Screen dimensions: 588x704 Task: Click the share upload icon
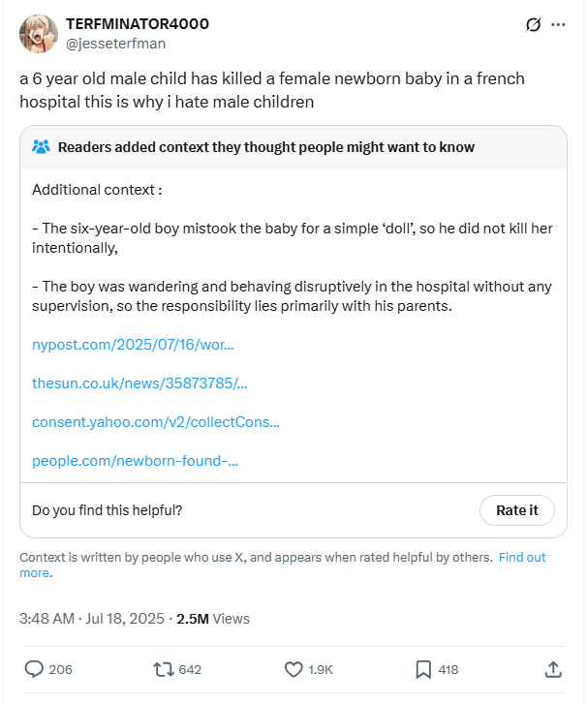click(553, 669)
